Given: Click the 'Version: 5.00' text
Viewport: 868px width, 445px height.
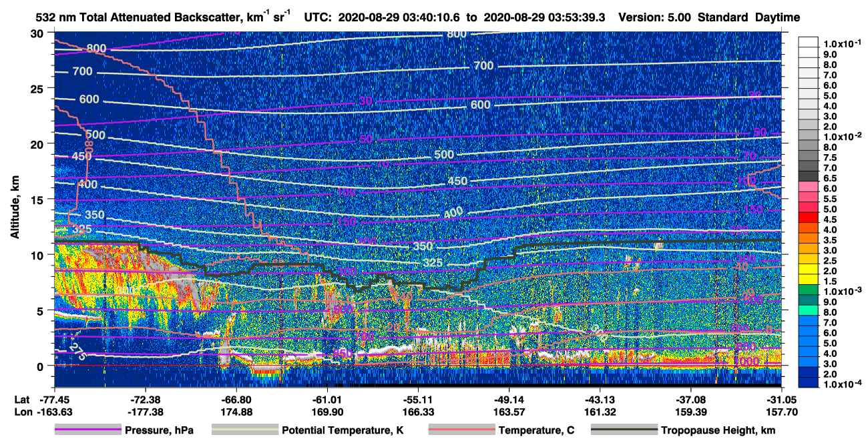Looking at the screenshot, I should (x=656, y=17).
